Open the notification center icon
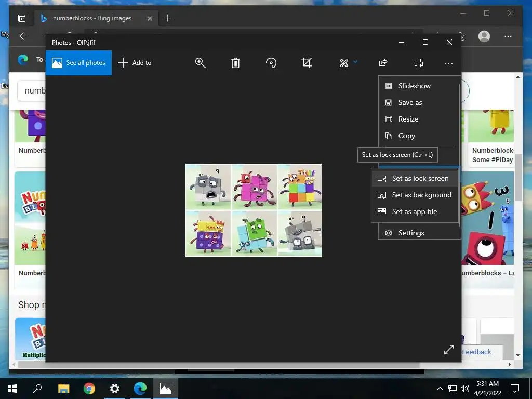The image size is (532, 399). (515, 389)
